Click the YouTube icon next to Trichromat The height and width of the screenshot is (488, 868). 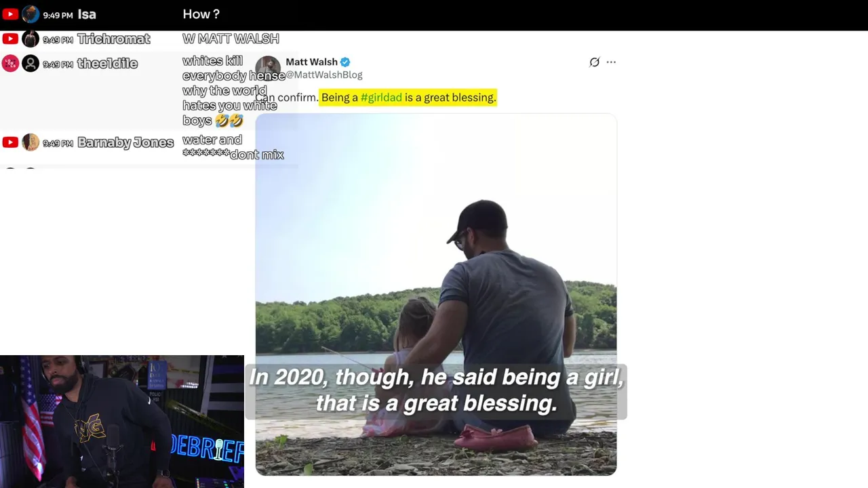point(10,39)
